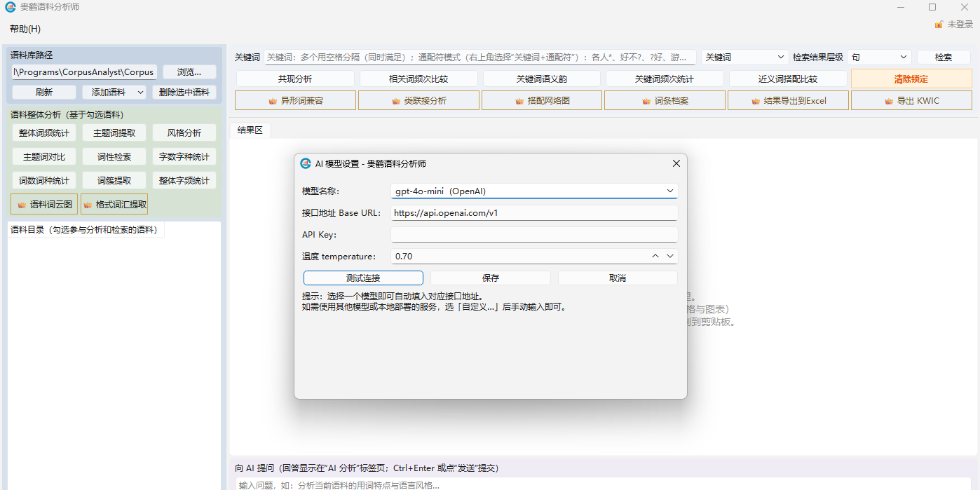
Task: Click 词性检索 button
Action: [114, 156]
